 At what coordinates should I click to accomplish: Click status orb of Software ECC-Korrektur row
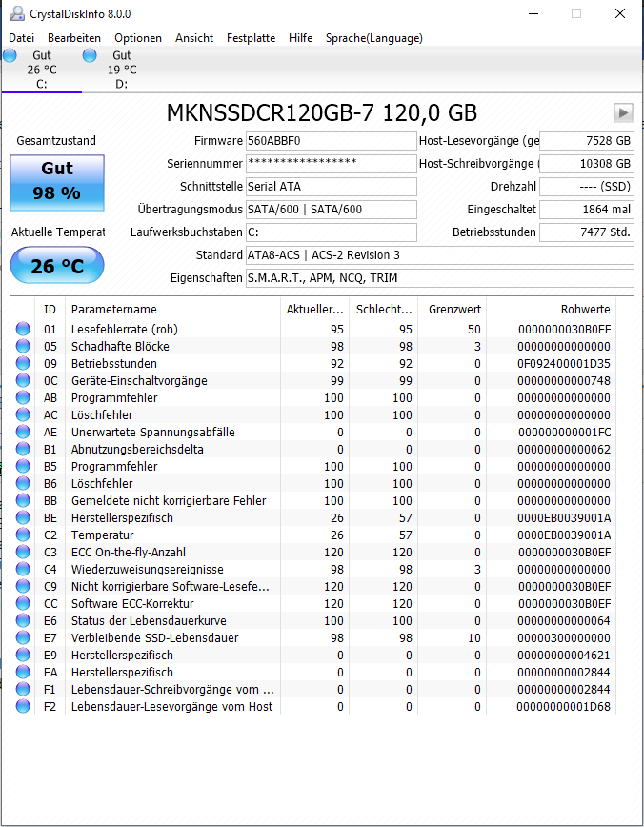tap(23, 603)
